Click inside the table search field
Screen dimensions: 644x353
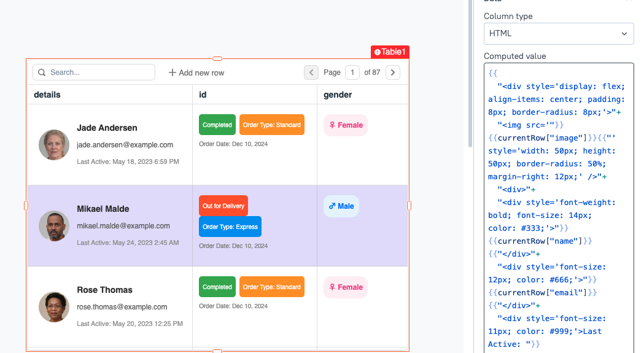click(x=98, y=72)
